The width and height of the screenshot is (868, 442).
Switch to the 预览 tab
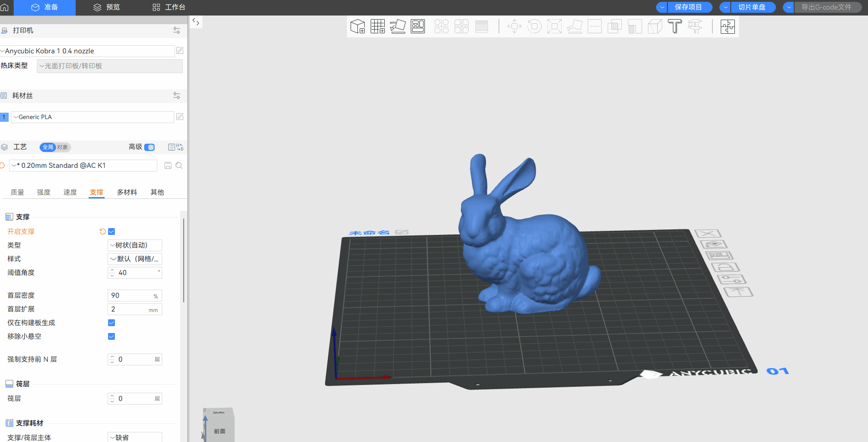coord(107,7)
